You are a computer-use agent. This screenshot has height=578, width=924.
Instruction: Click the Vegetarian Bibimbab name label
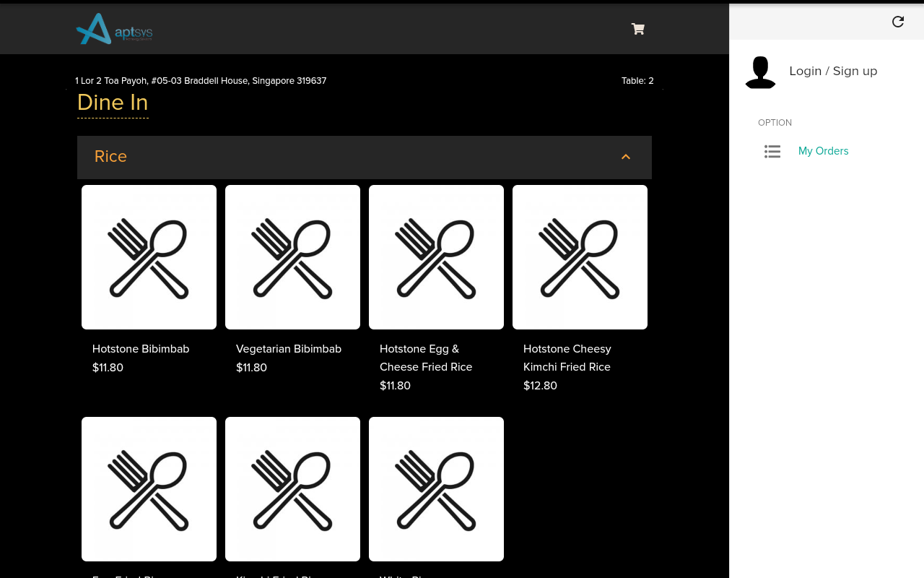pos(289,349)
